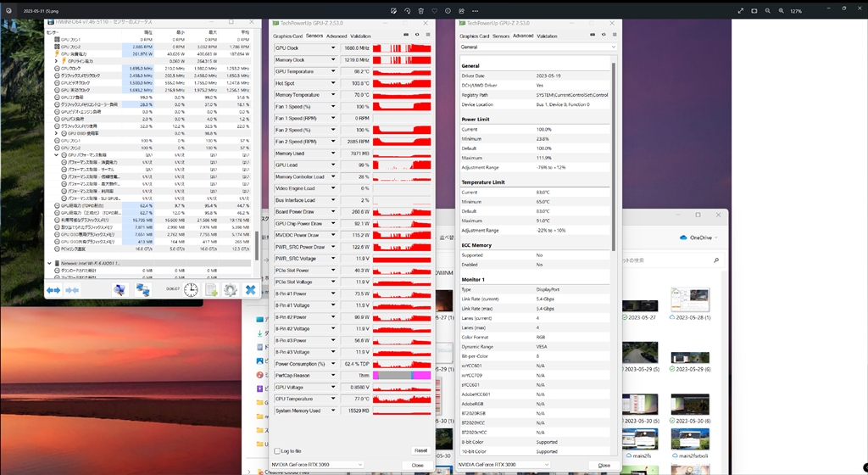Select thumbnail labeled 2023-05-28 (1)
Viewport: 868px width, 475px height.
690,304
